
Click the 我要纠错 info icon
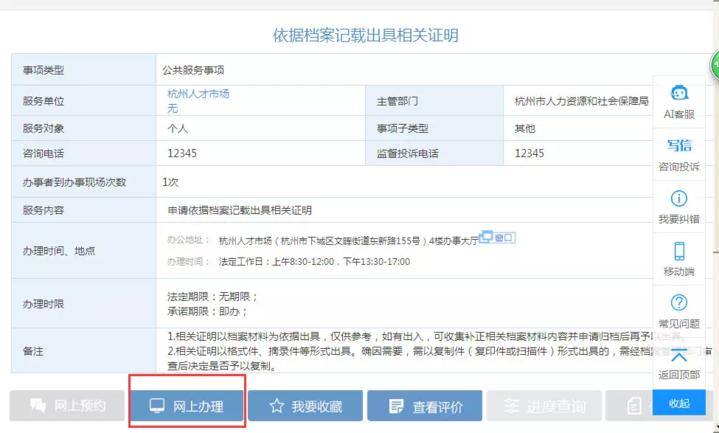679,199
